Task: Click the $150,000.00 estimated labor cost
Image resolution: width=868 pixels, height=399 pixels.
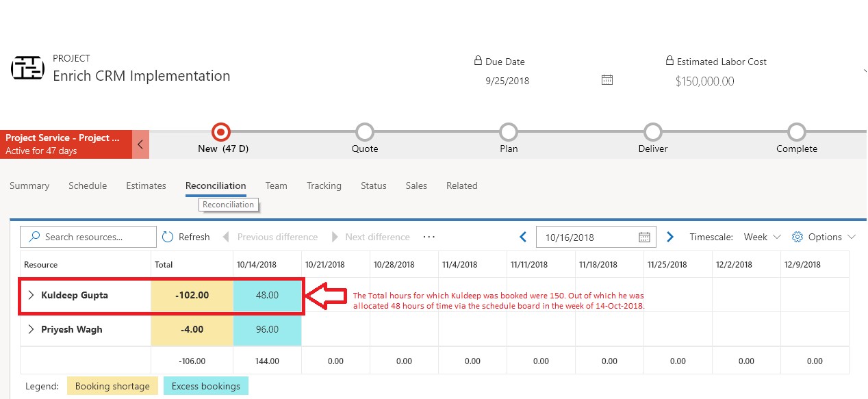Action: click(704, 81)
